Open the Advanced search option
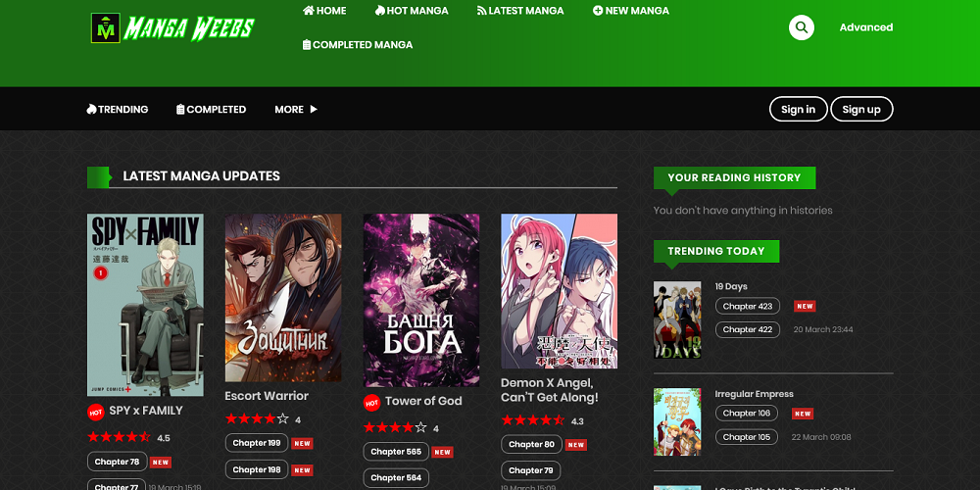Screen dimensions: 980x490 pyautogui.click(x=865, y=27)
